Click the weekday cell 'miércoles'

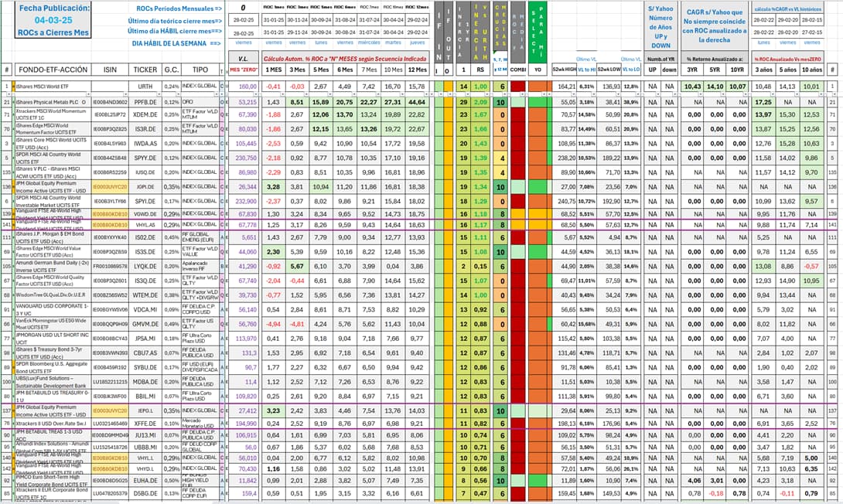click(x=370, y=43)
